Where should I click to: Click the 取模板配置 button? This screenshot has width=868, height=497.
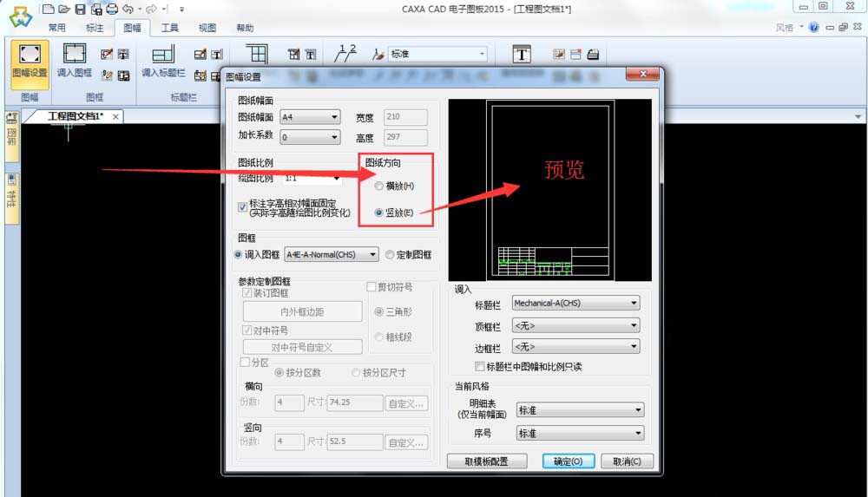click(487, 461)
